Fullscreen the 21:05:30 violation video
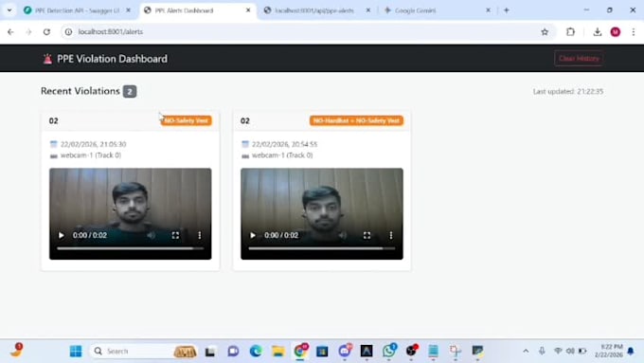Screen dimensions: 644x363 [175, 235]
